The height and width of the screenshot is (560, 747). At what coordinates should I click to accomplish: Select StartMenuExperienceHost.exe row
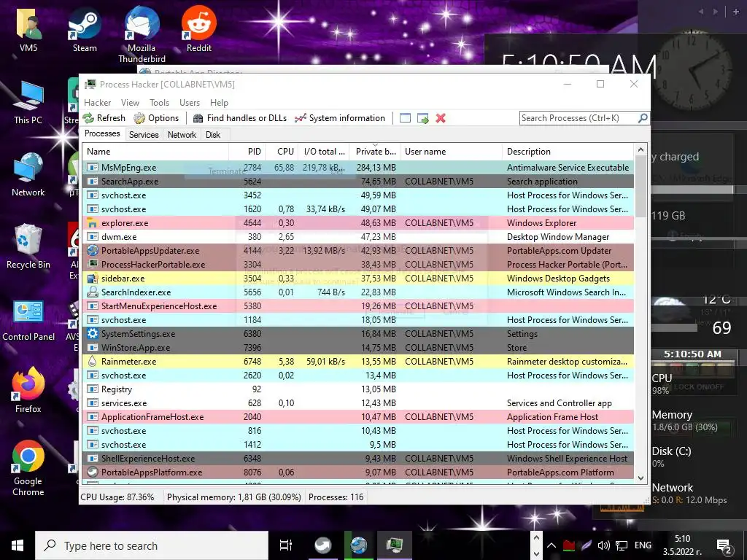click(358, 306)
